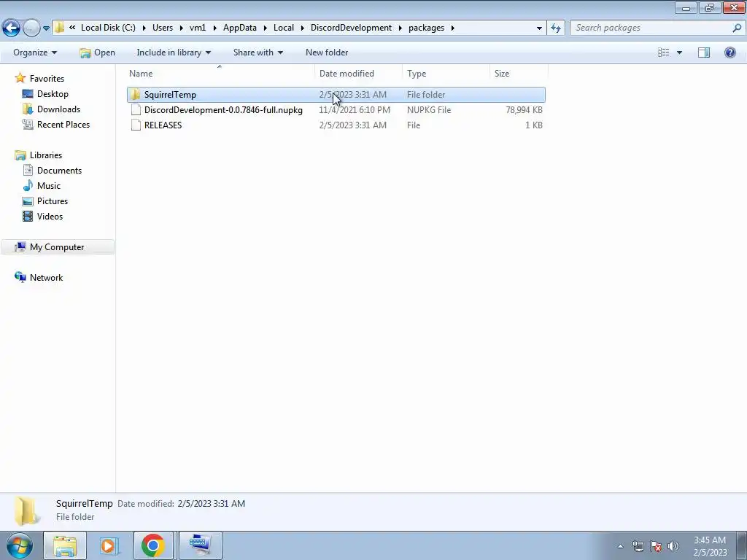Select DiscordDevelopment-0.0.7846-full.nupkg file icon

(x=136, y=110)
